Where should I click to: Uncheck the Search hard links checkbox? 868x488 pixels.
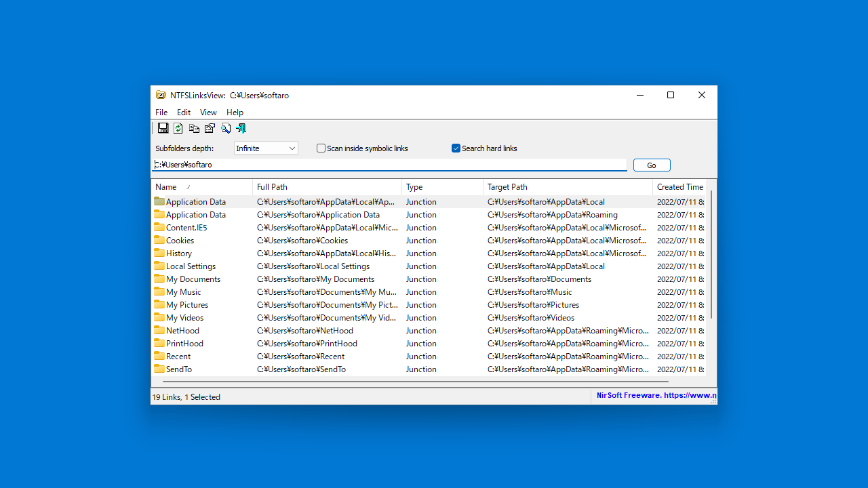(456, 148)
